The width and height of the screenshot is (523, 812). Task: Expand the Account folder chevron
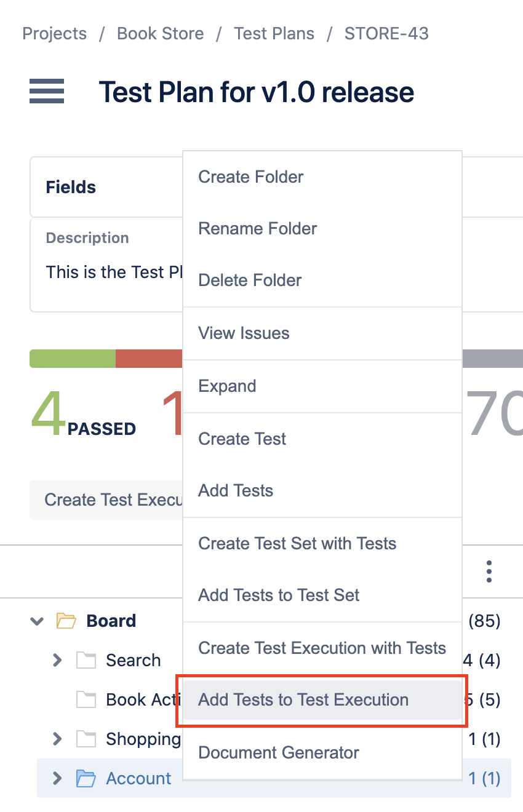click(57, 778)
